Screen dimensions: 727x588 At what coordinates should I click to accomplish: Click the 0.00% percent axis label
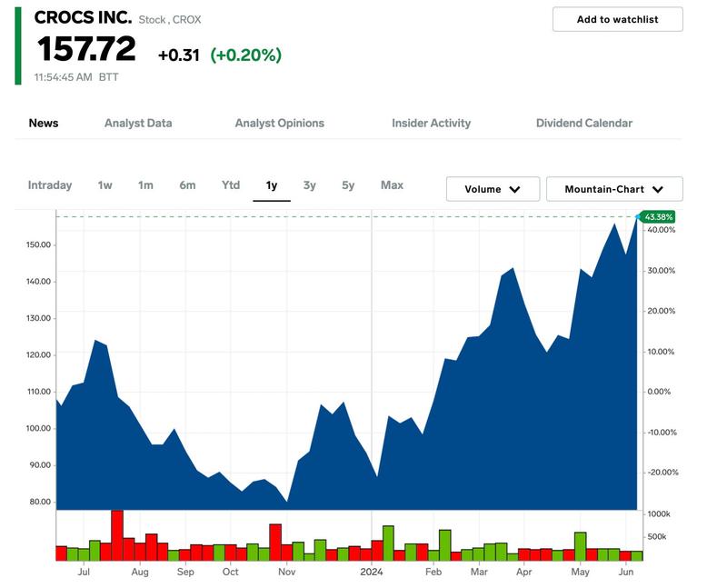659,392
